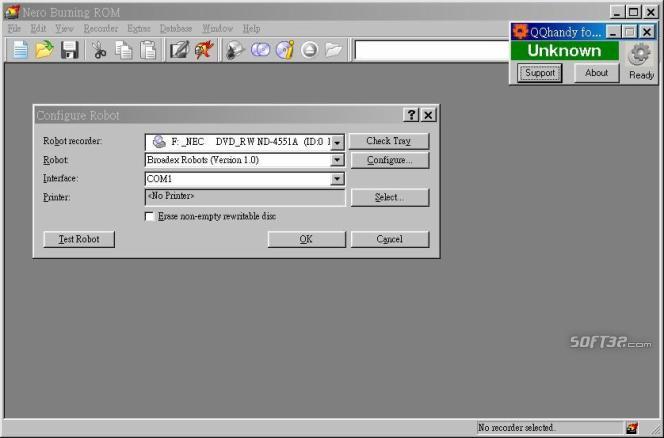Click the open-folder icon after Eject
Image resolution: width=664 pixels, height=438 pixels.
pos(334,50)
